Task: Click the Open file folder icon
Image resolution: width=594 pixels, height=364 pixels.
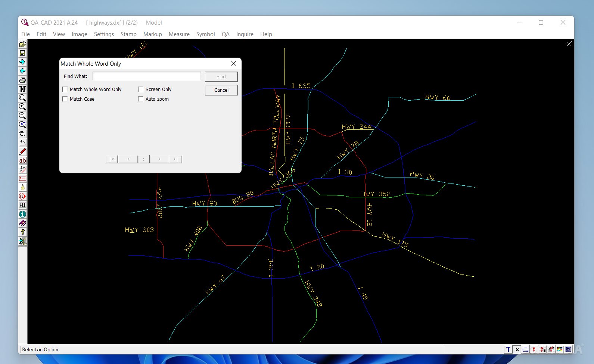Action: [x=22, y=44]
